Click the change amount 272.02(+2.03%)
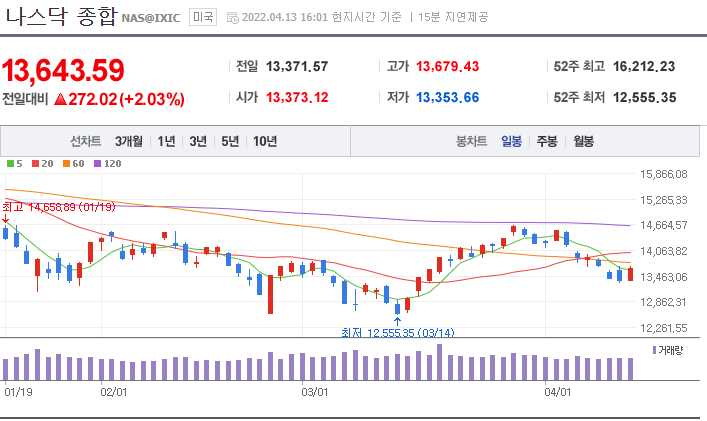707x421 pixels. 127,99
